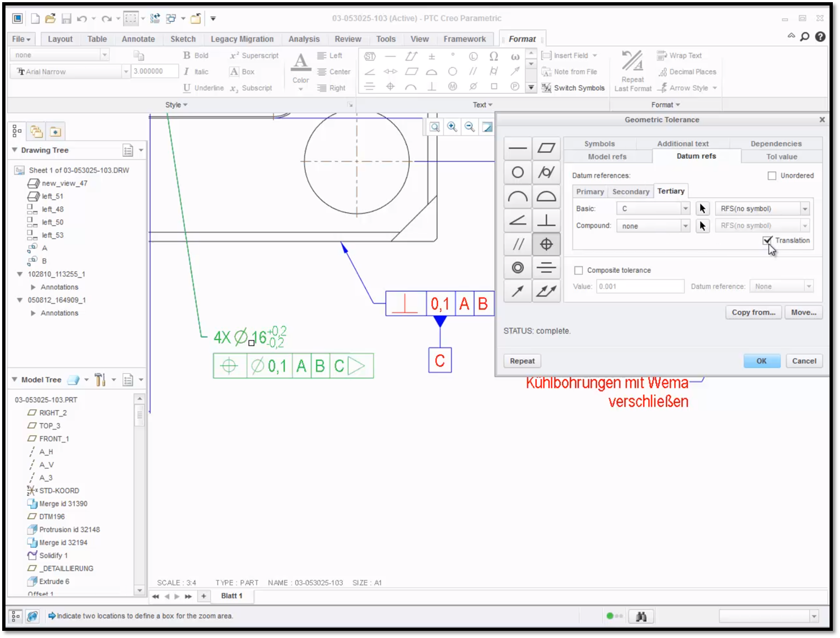Click the Zoom Out magnifier icon
Image resolution: width=840 pixels, height=638 pixels.
tap(470, 127)
